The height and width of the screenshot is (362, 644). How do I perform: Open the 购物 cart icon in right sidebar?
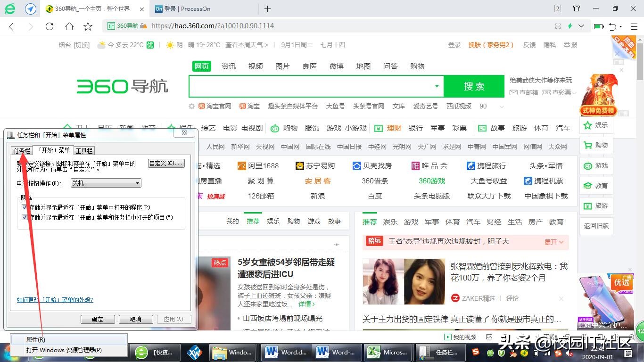tap(588, 146)
